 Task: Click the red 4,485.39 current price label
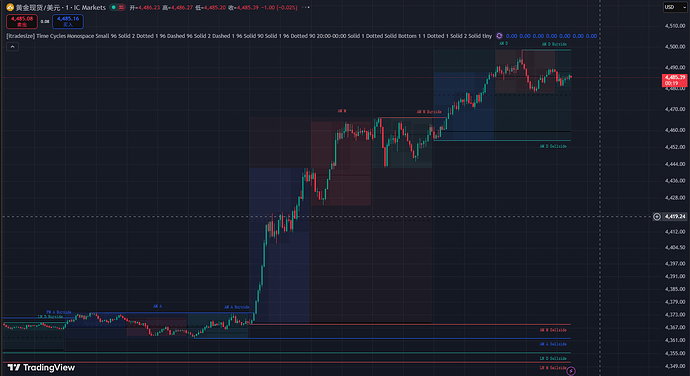point(675,80)
